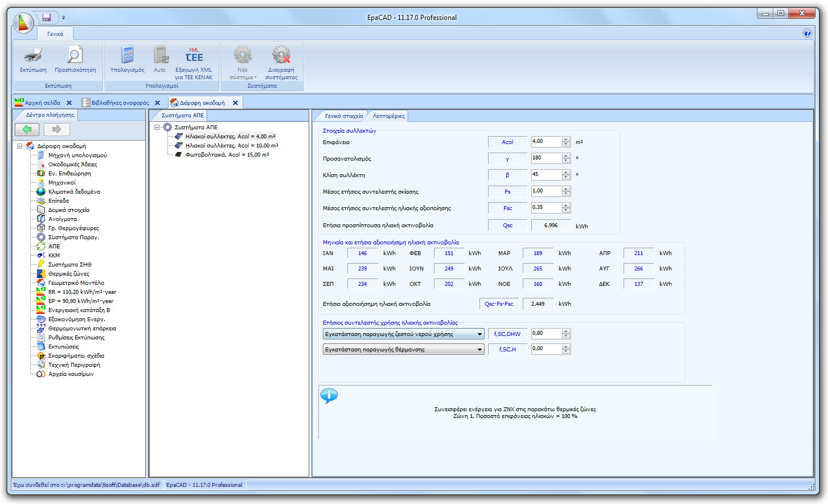Click the ΙΑΝ January radiation input field
This screenshot has height=504, width=828.
(363, 253)
